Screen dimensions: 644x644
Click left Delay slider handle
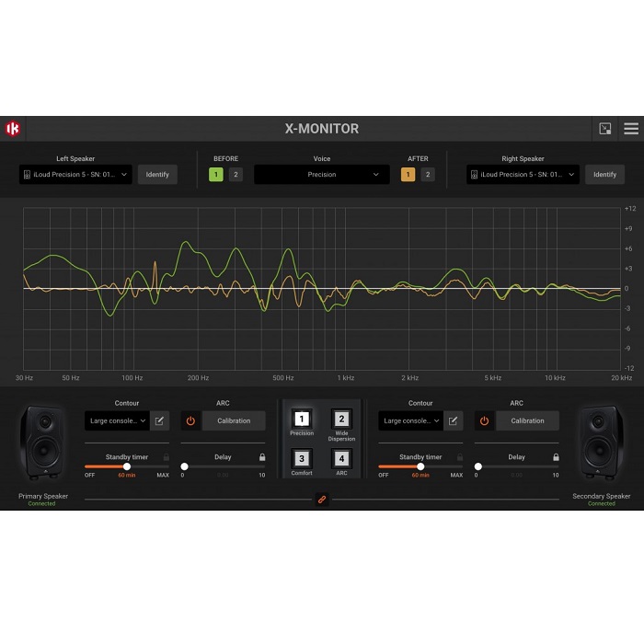click(184, 466)
